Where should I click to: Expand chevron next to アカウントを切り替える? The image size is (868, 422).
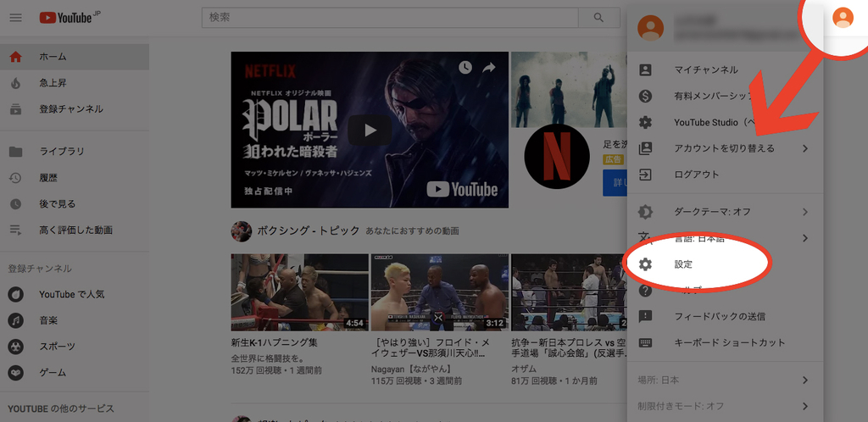(805, 148)
